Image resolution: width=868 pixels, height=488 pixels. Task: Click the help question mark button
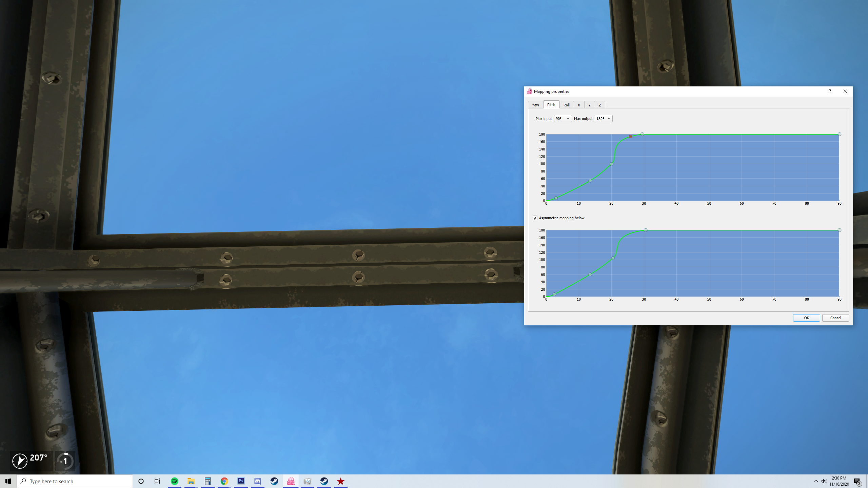tap(830, 91)
